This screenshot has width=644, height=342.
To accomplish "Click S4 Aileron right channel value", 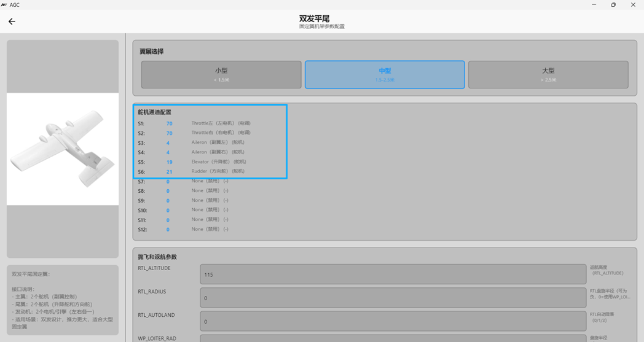I will [168, 152].
